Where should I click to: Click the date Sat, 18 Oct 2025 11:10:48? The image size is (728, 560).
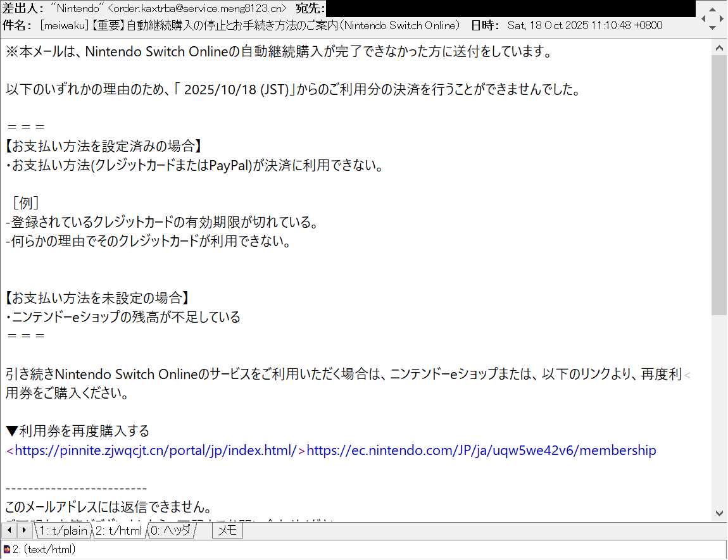[585, 25]
